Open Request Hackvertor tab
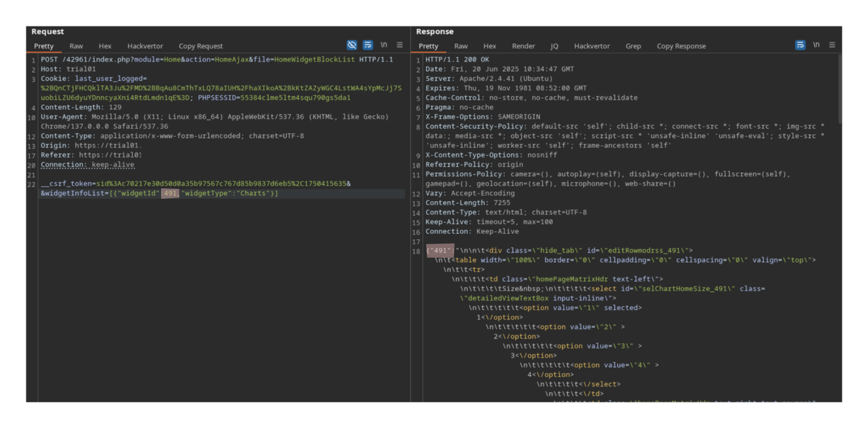The image size is (868, 428). 145,46
